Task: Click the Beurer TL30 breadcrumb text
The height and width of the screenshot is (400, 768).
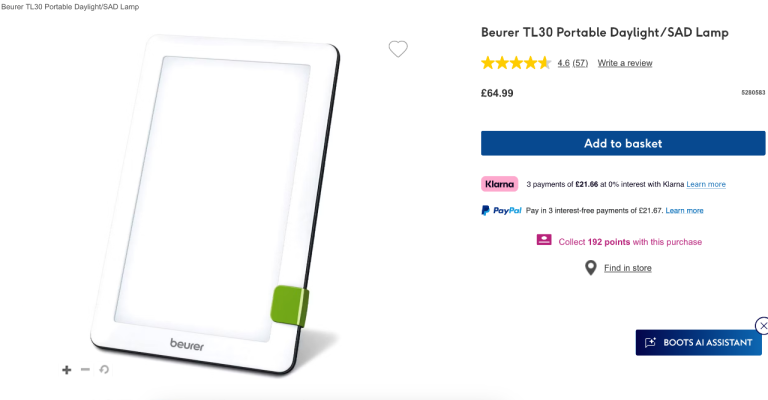Action: (x=70, y=7)
